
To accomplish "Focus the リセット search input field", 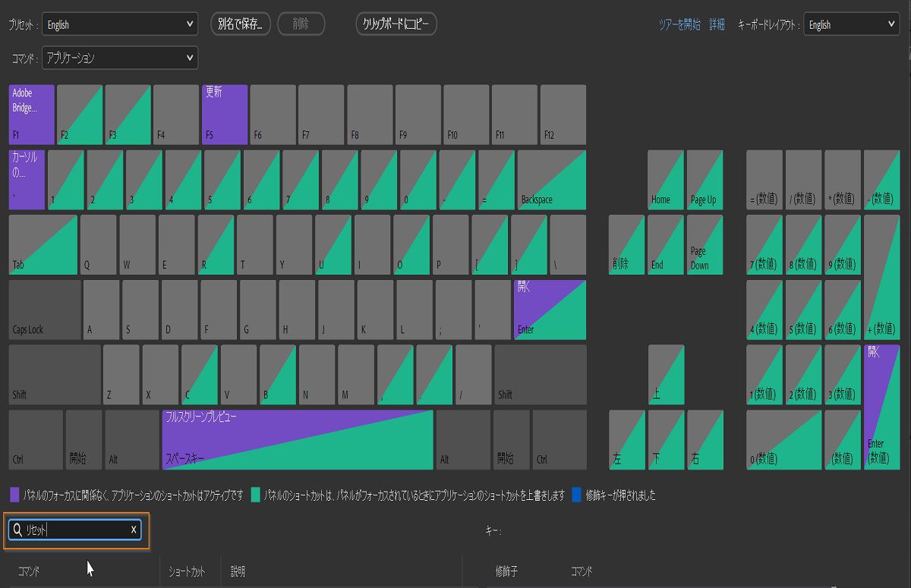I will 76,530.
